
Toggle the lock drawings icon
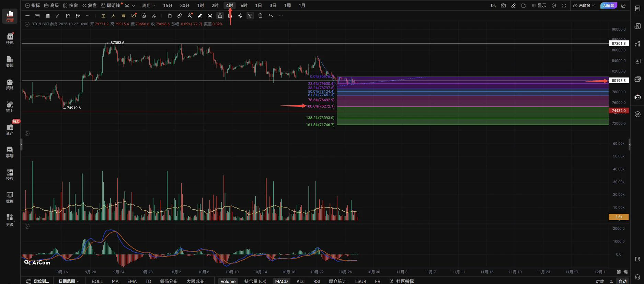pyautogui.click(x=220, y=15)
